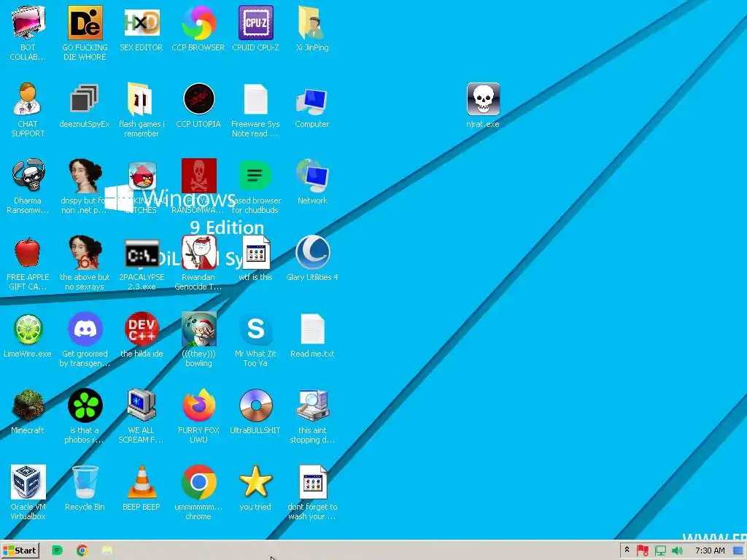Open the Action Center flag icon

click(642, 551)
